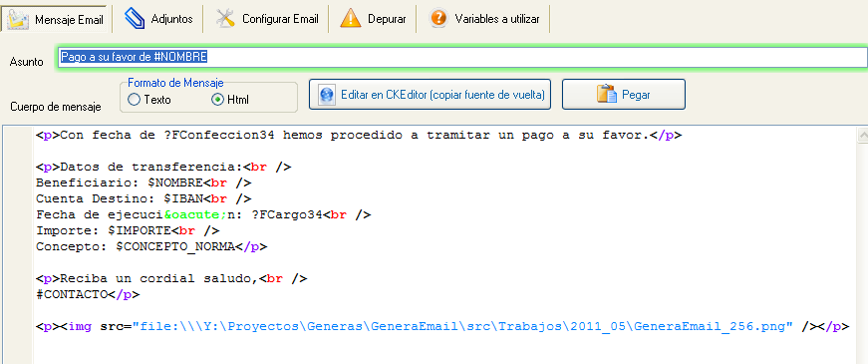
Task: Click Editar en CKEditor button
Action: click(x=430, y=95)
